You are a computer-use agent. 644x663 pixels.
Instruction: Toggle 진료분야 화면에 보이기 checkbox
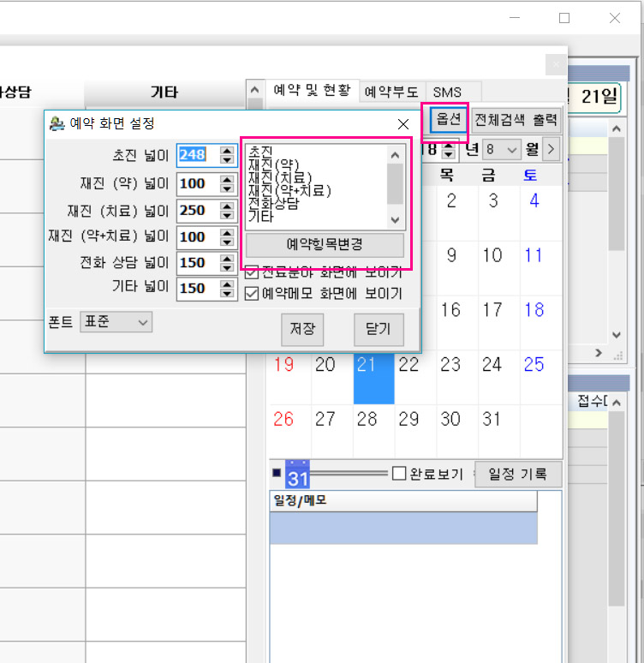pyautogui.click(x=252, y=272)
